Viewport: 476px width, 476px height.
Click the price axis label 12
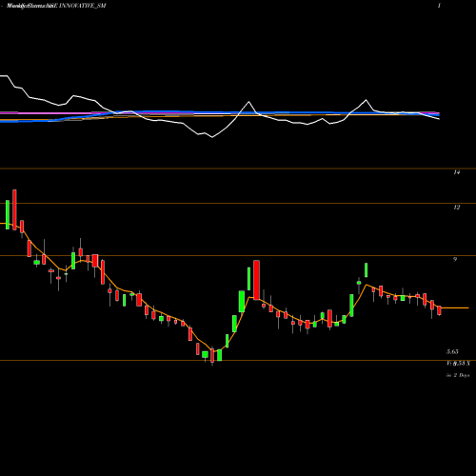(456, 208)
